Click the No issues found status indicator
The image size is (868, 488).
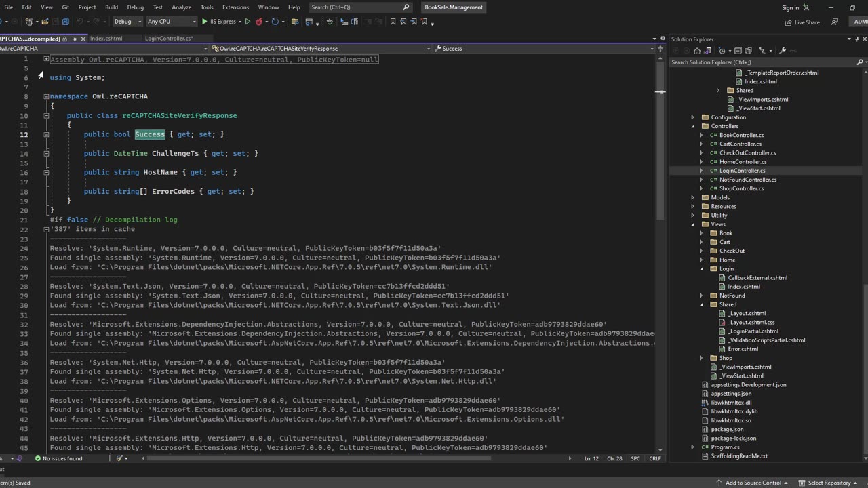click(x=59, y=459)
